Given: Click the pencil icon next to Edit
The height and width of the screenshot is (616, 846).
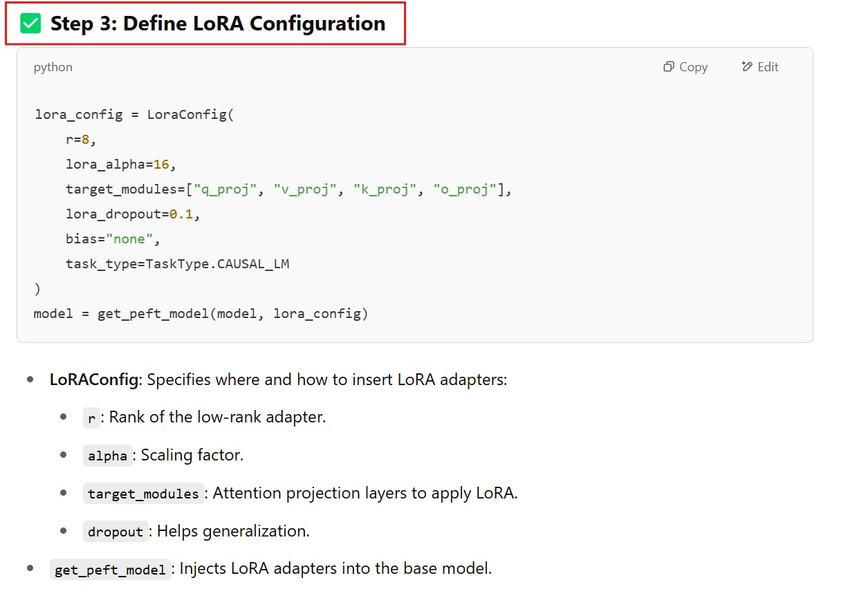Looking at the screenshot, I should [x=746, y=67].
